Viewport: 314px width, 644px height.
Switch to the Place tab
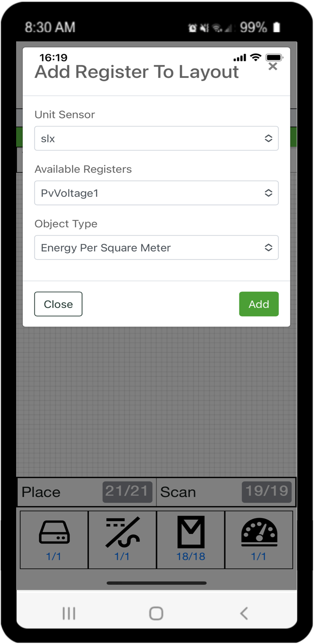click(87, 492)
